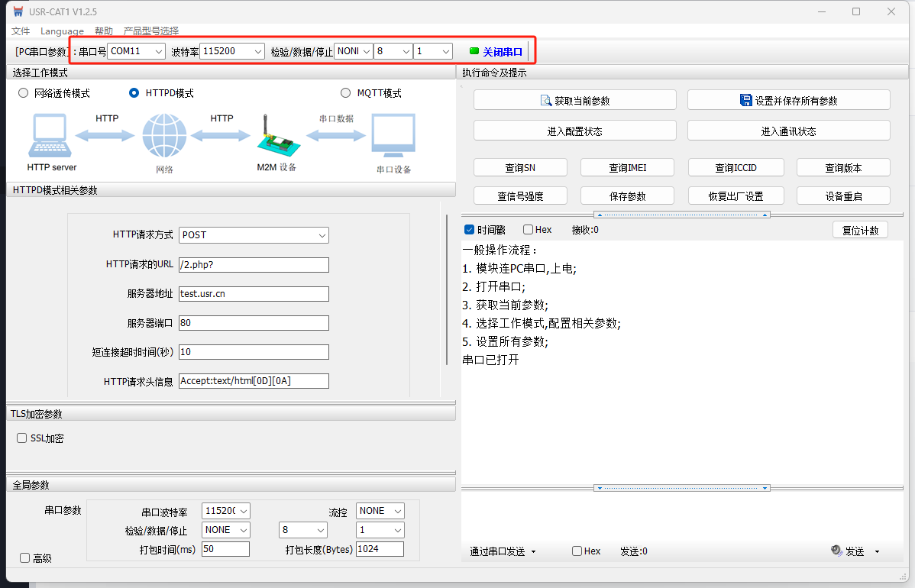Click the save all parameters disk icon

click(746, 100)
